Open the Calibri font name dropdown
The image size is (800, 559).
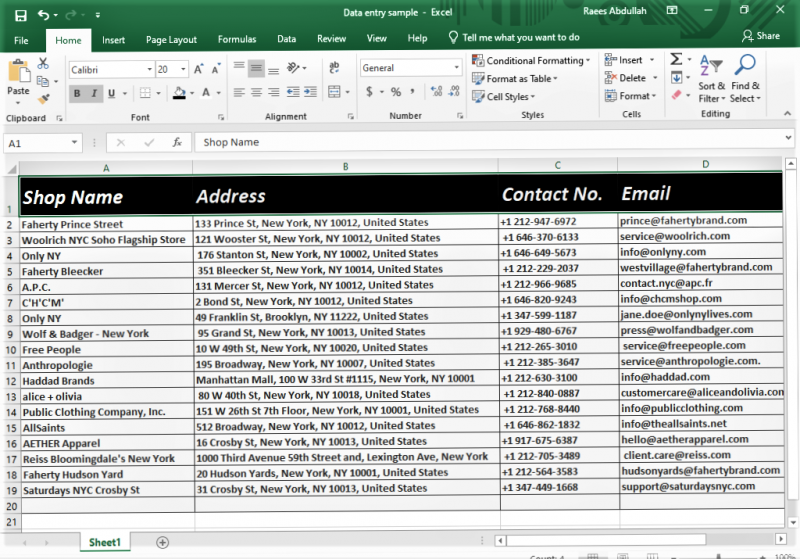(x=149, y=69)
